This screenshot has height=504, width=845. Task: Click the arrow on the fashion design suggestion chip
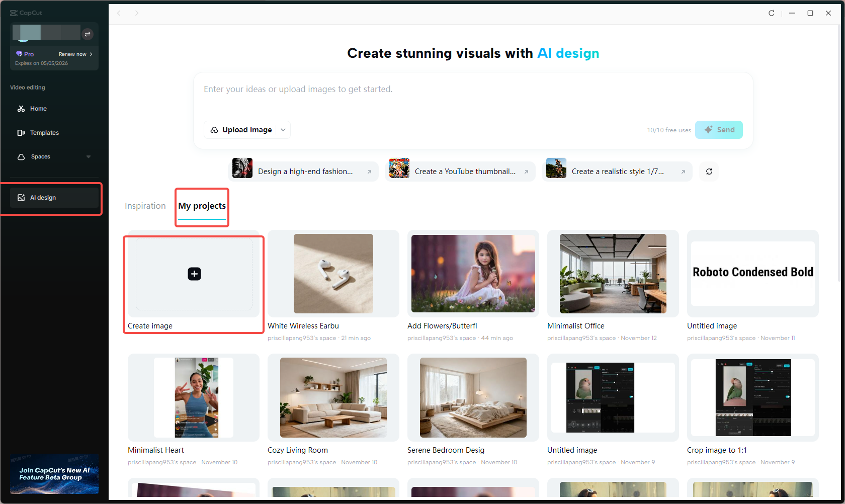coord(371,172)
